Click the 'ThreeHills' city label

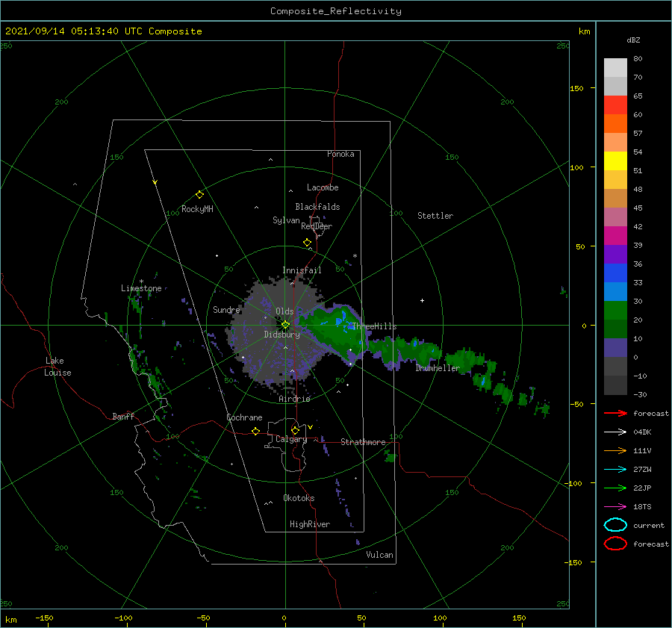[375, 326]
